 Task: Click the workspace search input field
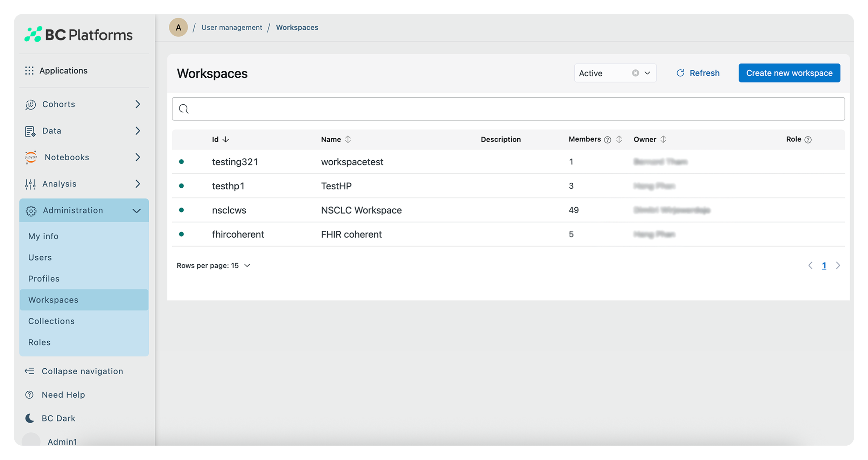pos(508,109)
